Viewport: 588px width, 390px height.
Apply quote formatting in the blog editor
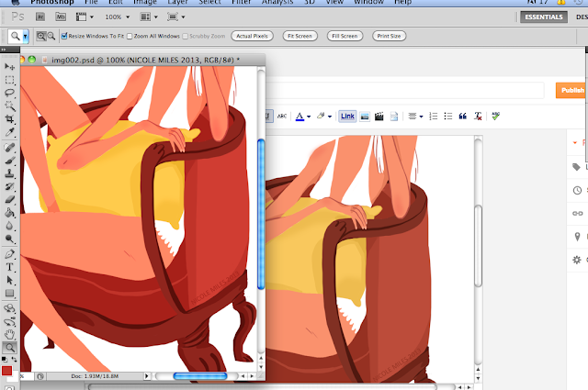click(x=463, y=117)
